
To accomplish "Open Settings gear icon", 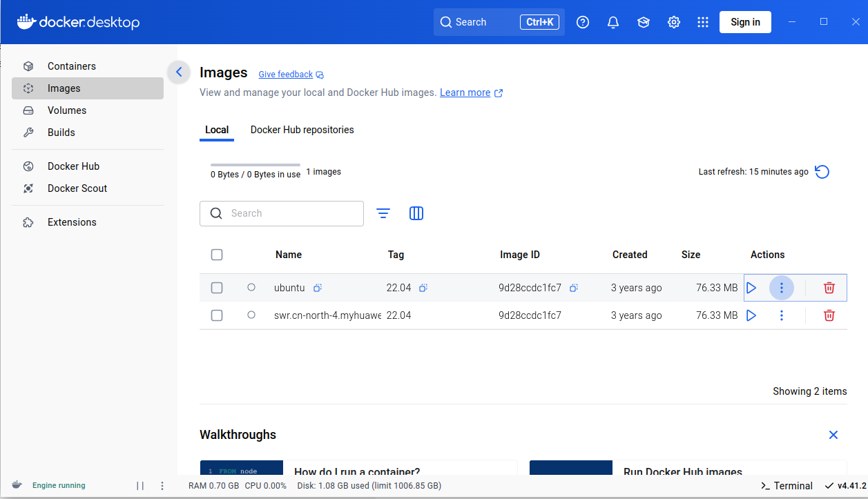I will pyautogui.click(x=674, y=22).
